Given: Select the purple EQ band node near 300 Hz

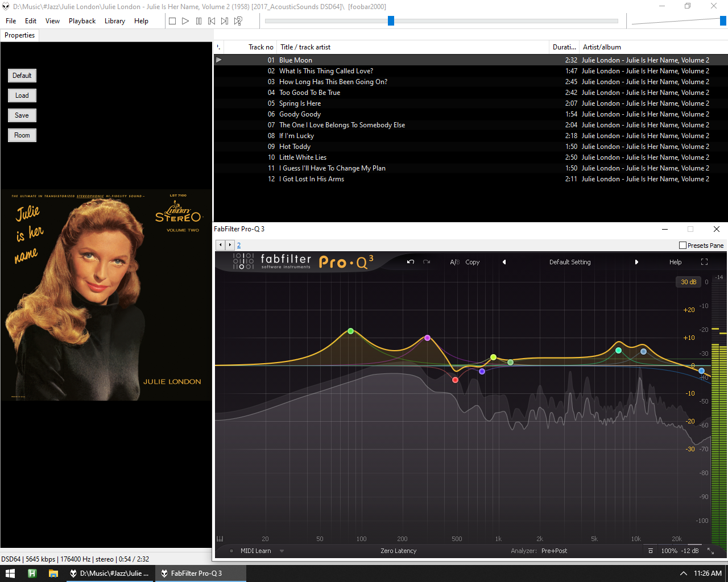Looking at the screenshot, I should point(428,338).
